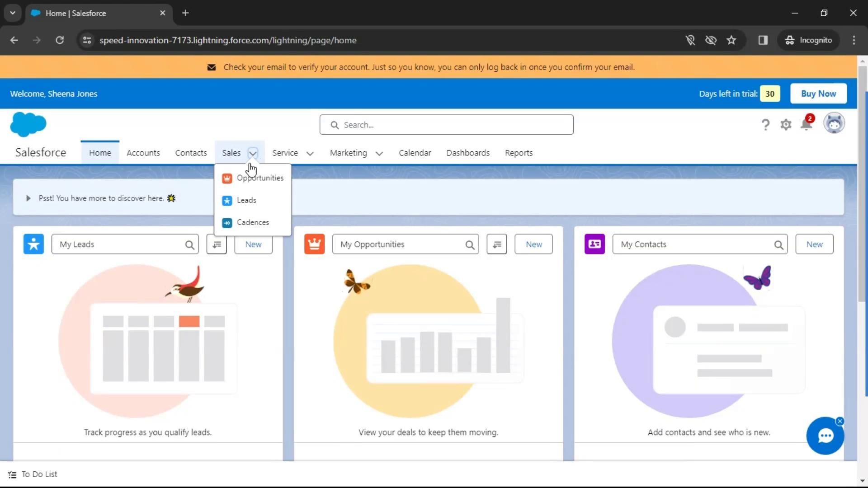The width and height of the screenshot is (868, 488).
Task: Open the Setup gear icon
Action: click(786, 125)
